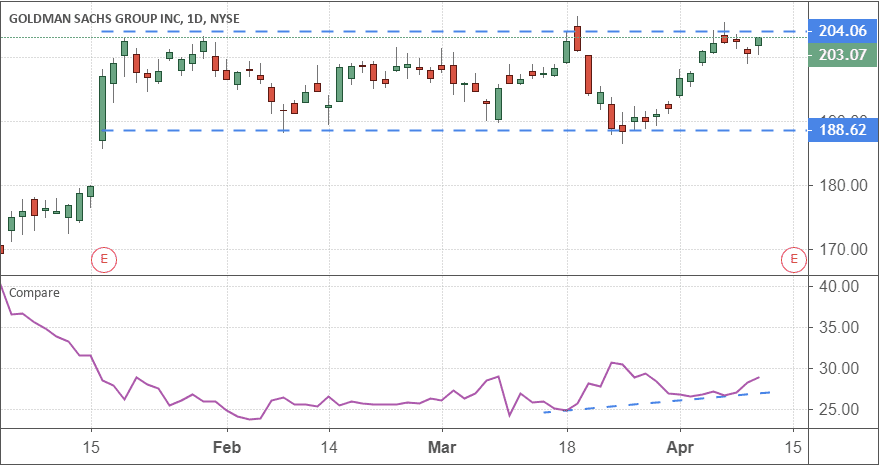
Task: Click the earnings marker near April 15
Action: [794, 259]
